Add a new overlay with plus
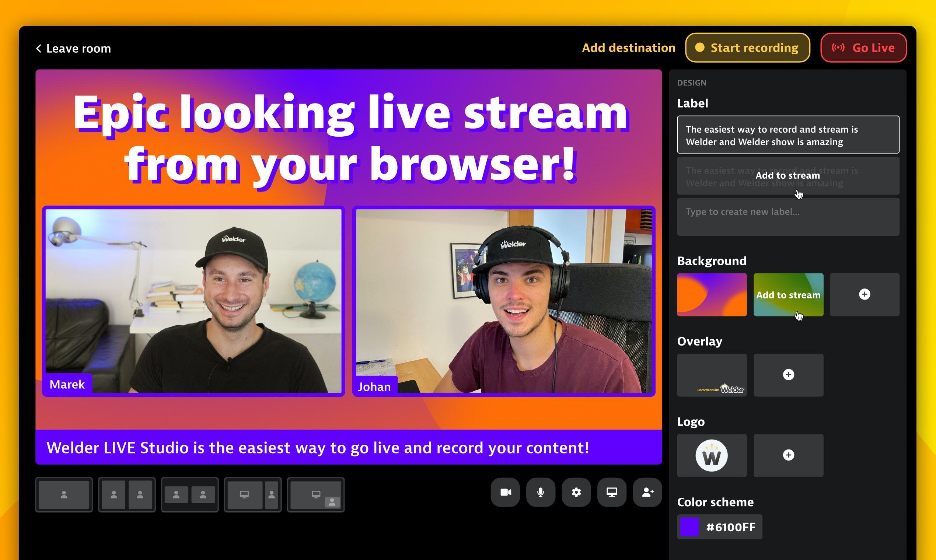 (789, 375)
